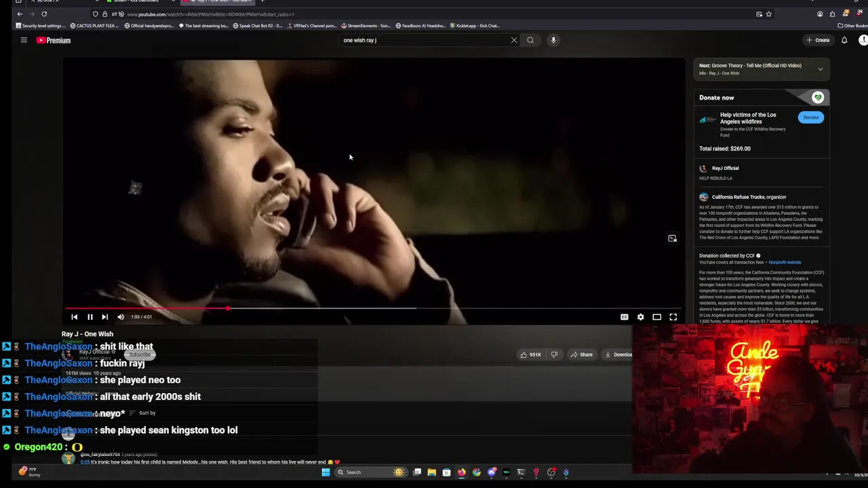Screen dimensions: 868x488
Task: Go back in the browser
Action: coord(19,14)
